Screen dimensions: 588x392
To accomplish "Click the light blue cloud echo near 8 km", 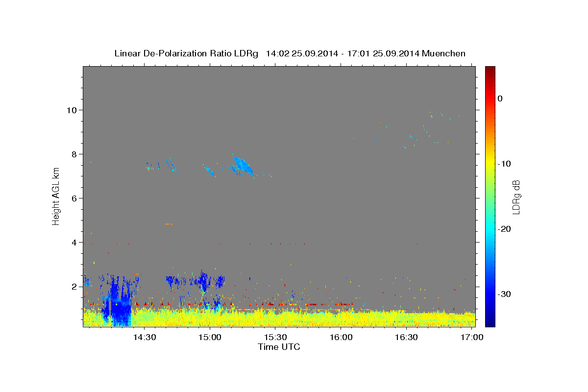I will point(243,166).
